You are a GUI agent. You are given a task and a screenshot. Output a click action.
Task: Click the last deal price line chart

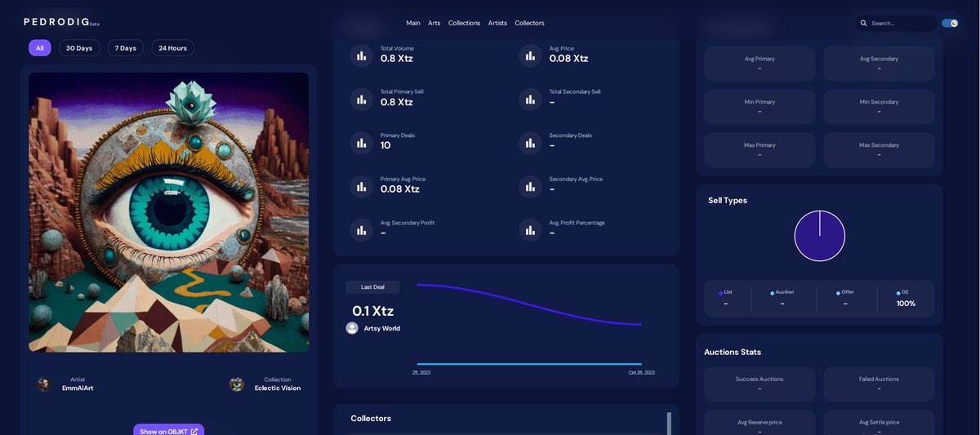point(529,304)
